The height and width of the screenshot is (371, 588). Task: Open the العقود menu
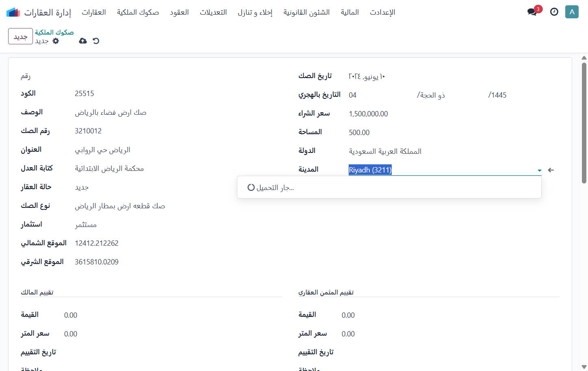pos(179,12)
